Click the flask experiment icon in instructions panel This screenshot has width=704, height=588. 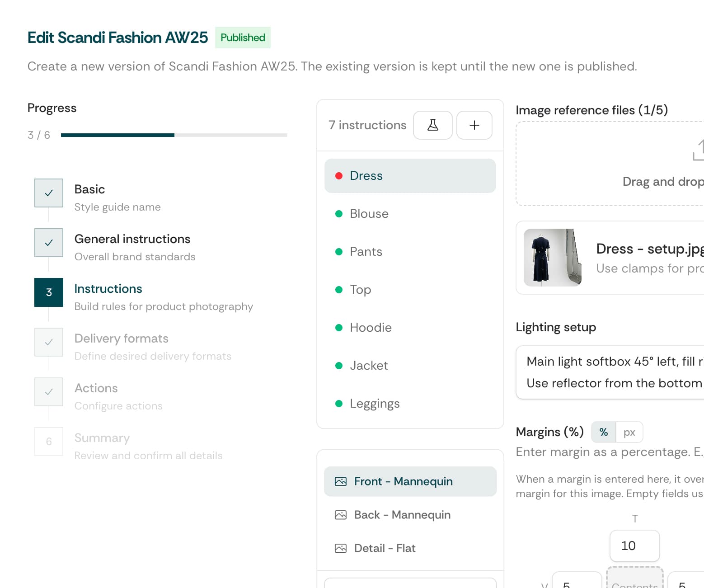pos(432,125)
